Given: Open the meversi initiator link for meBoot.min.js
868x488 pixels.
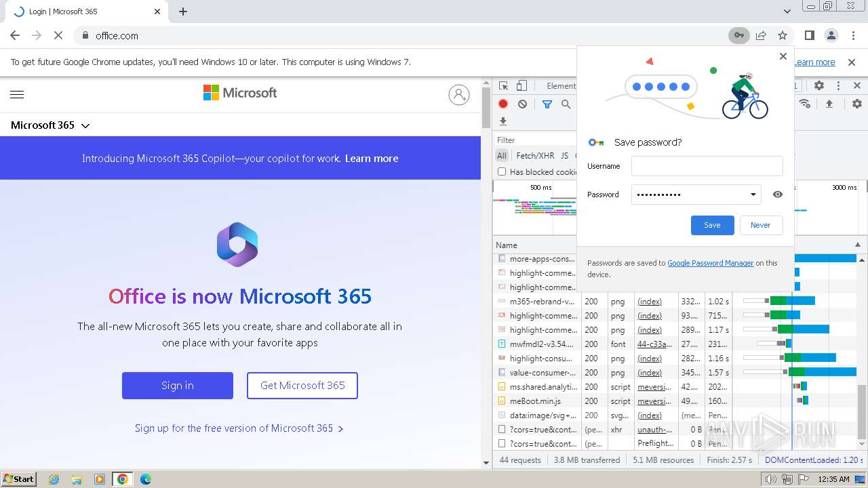Looking at the screenshot, I should [654, 401].
